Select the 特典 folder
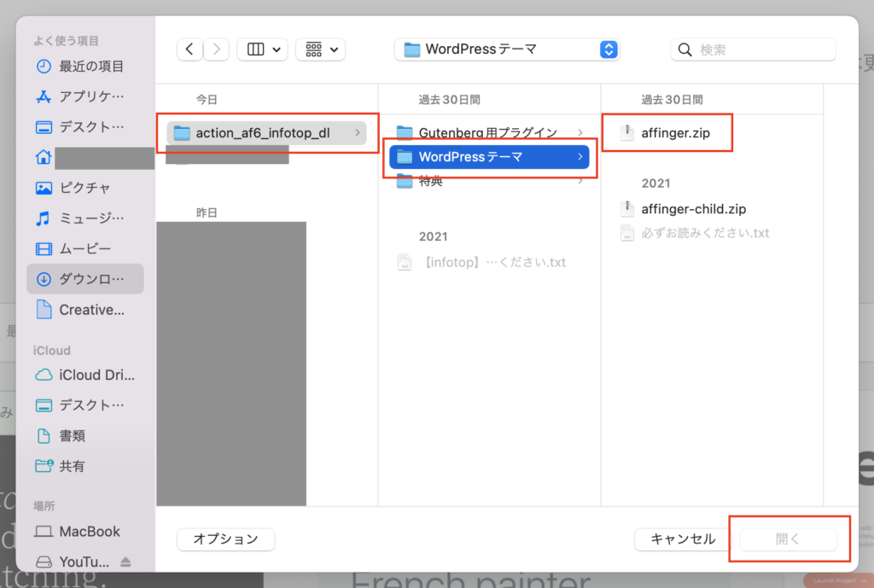 (x=489, y=181)
